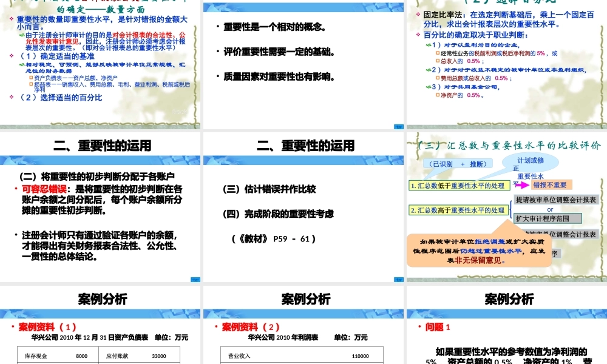This screenshot has width=607, height=364.
Task: Click the red 案例资料 (2) label
Action: click(x=251, y=327)
